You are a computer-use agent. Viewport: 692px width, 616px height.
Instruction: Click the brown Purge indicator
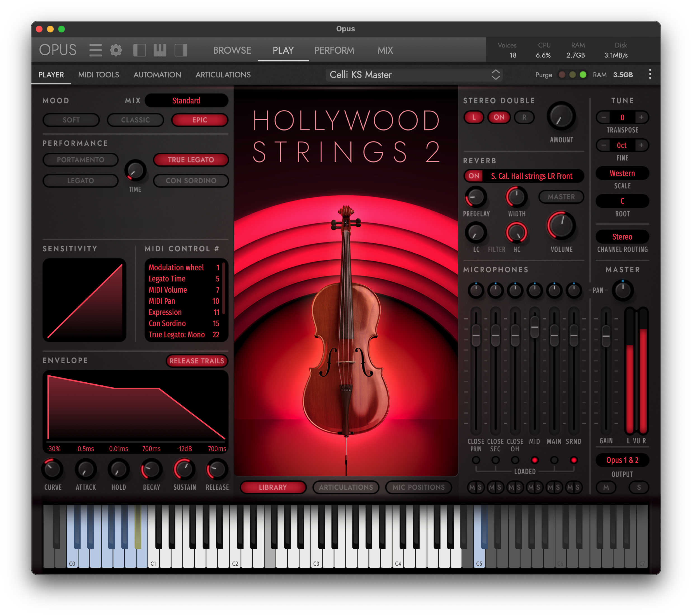coord(562,74)
